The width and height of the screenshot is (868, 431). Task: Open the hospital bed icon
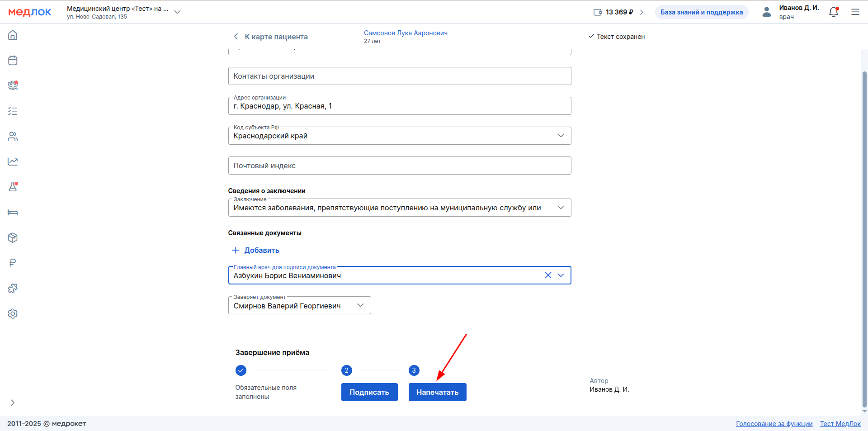[x=13, y=213]
